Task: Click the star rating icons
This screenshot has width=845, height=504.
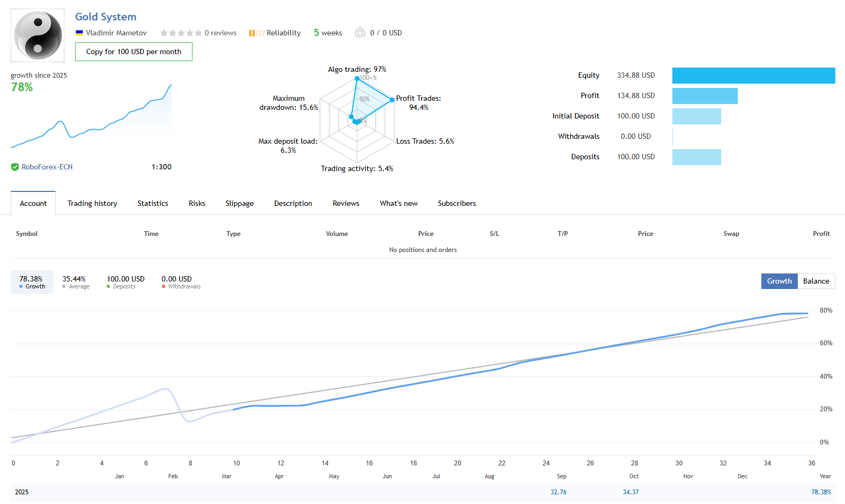Action: point(181,33)
